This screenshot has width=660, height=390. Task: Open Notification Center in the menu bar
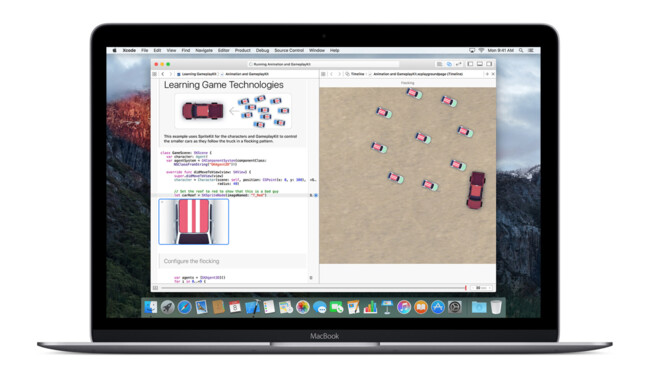pyautogui.click(x=531, y=50)
